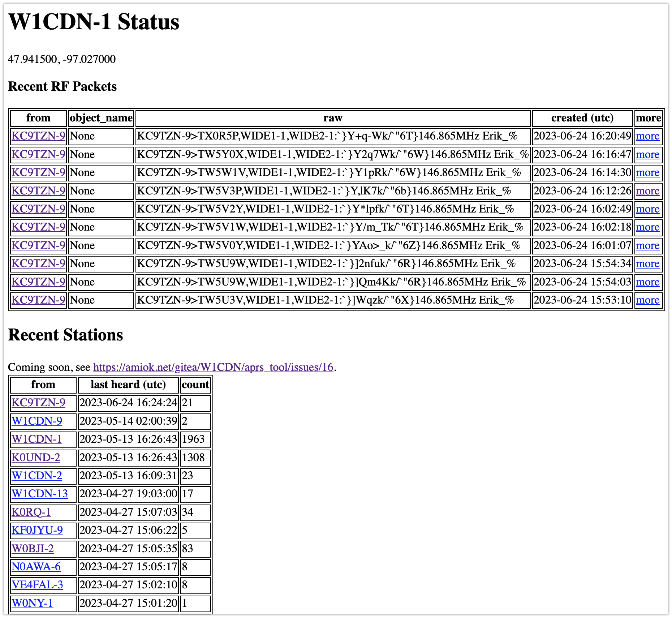Click 'more' for the 16:20:49 packet

click(x=647, y=136)
